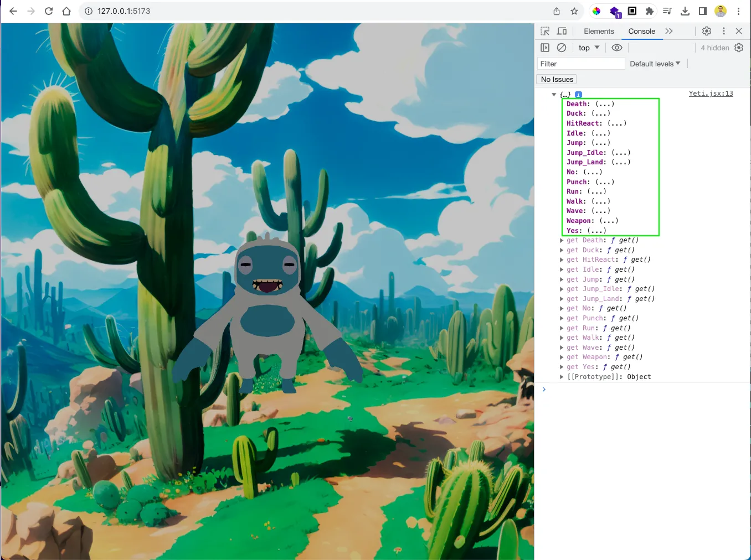Toggle the browser side panel
The image size is (751, 560).
pyautogui.click(x=703, y=11)
